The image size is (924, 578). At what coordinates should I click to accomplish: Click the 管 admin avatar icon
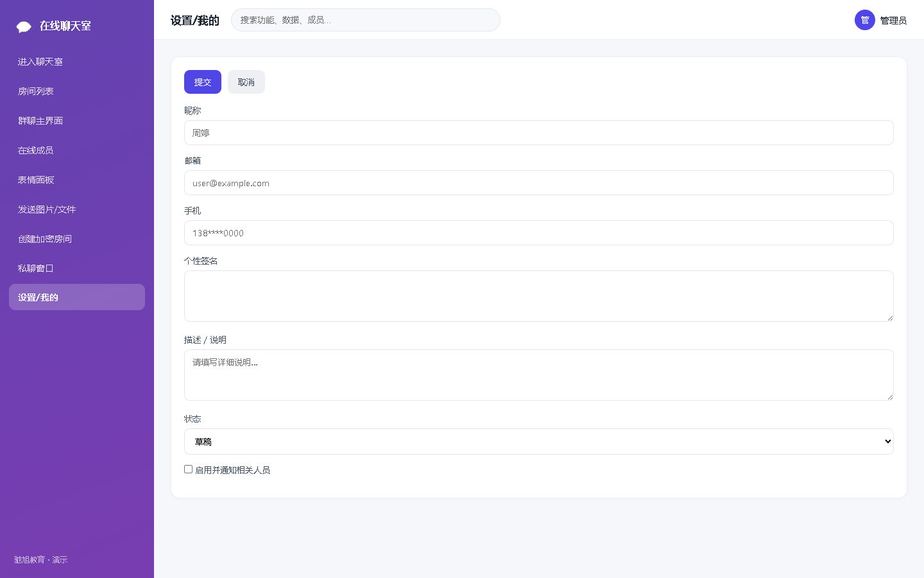pos(865,20)
